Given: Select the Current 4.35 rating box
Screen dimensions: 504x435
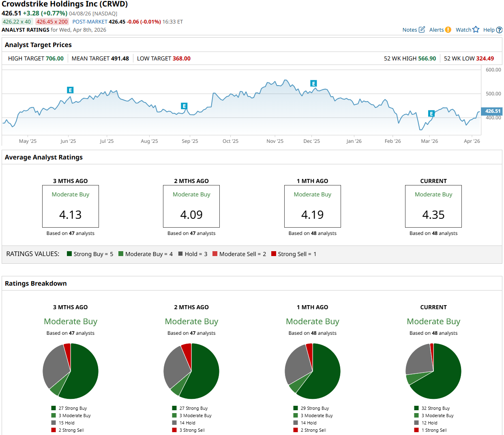Looking at the screenshot, I should tap(433, 206).
